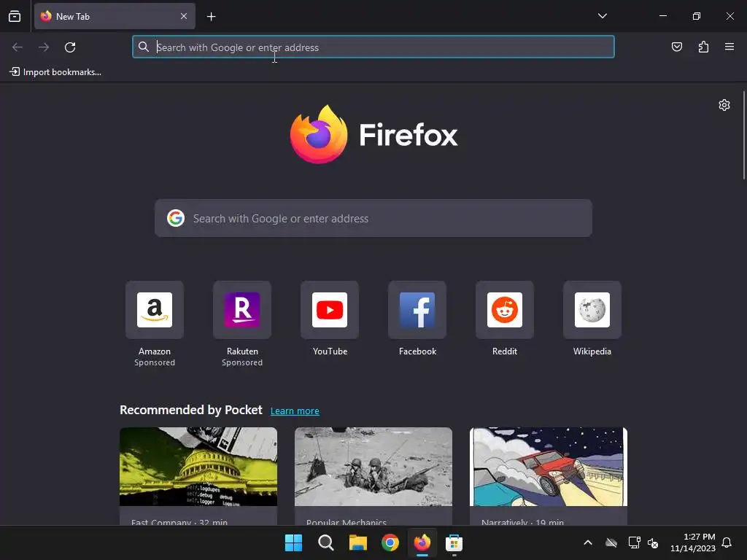Open File Explorer from taskbar
The width and height of the screenshot is (747, 560).
pos(357,542)
